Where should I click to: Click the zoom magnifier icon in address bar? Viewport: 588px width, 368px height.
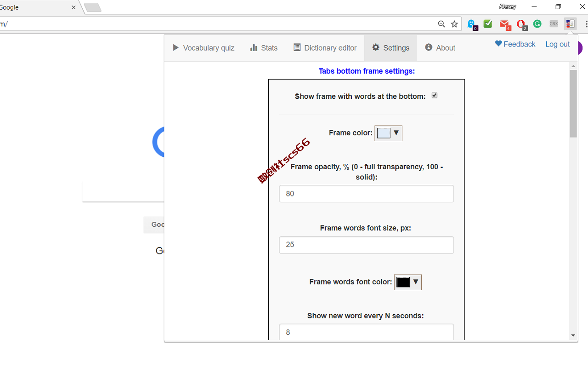441,24
